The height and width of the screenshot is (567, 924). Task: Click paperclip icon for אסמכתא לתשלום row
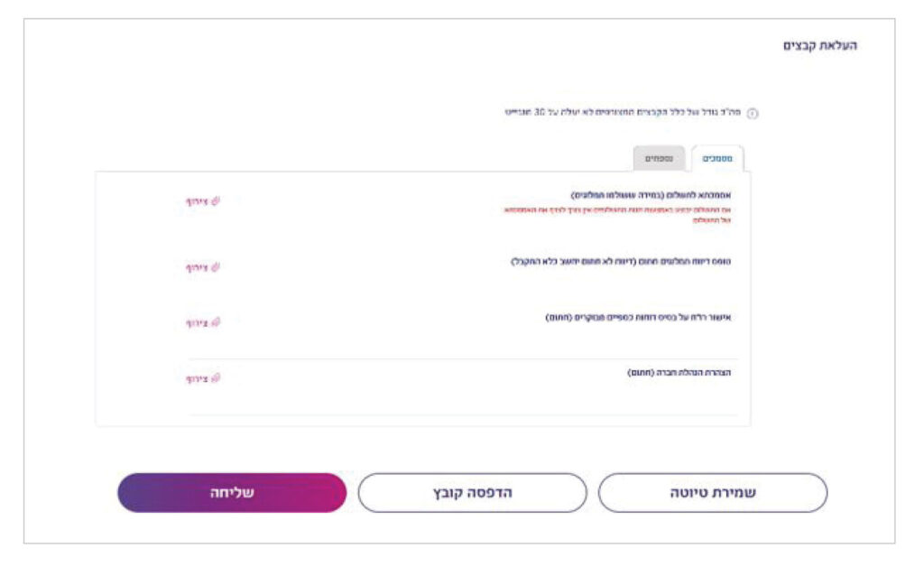pos(216,201)
